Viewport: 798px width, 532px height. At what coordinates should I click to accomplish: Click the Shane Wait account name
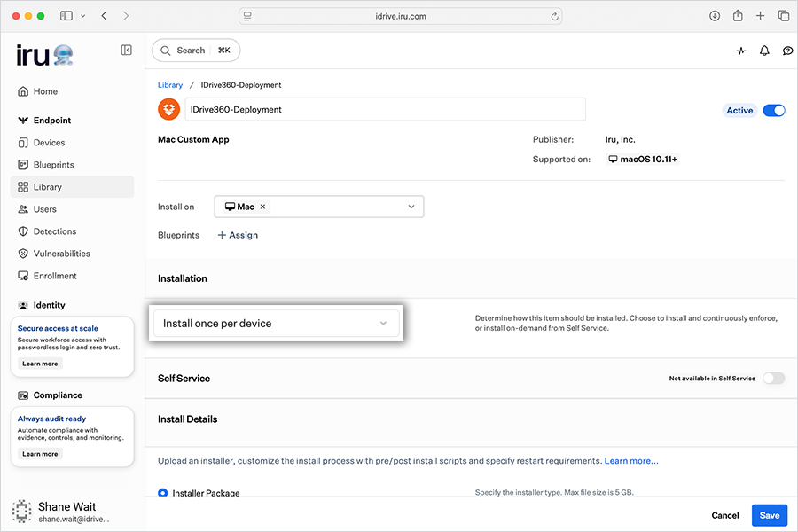click(x=66, y=506)
